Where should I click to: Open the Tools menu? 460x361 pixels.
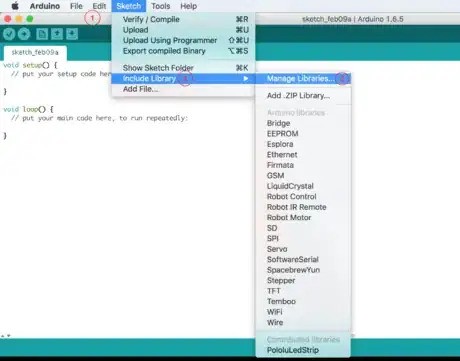(161, 6)
